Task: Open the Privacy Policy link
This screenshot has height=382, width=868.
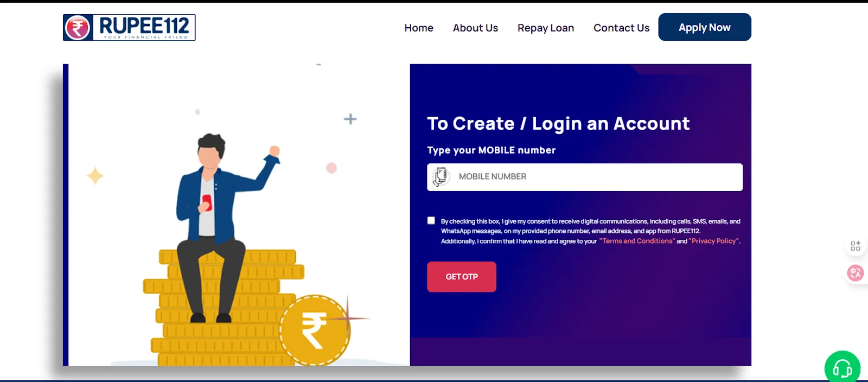Action: 713,241
